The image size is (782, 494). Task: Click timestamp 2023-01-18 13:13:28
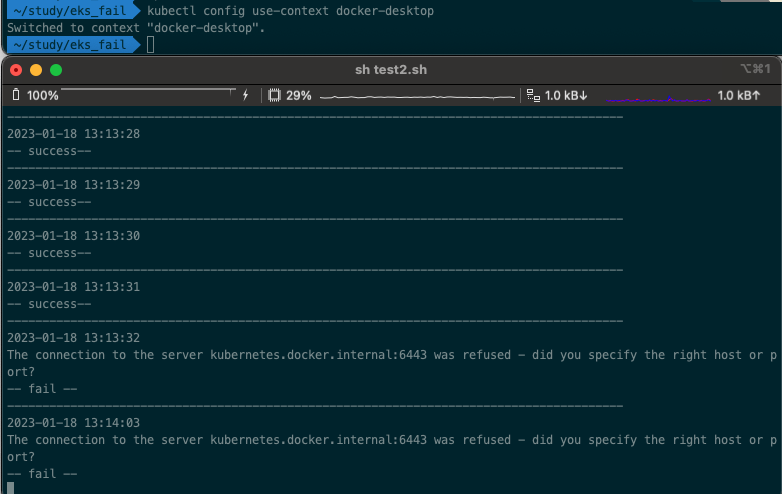coord(73,134)
